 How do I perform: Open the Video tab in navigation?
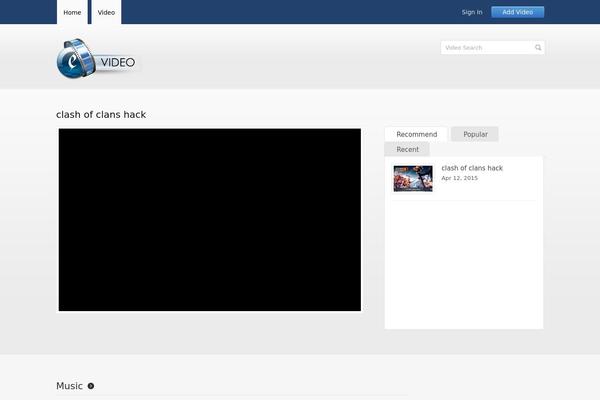click(106, 12)
